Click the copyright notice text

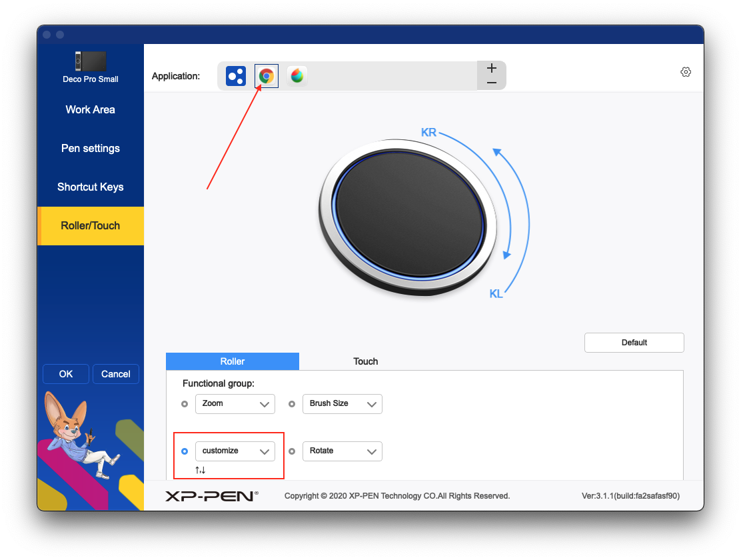point(397,496)
